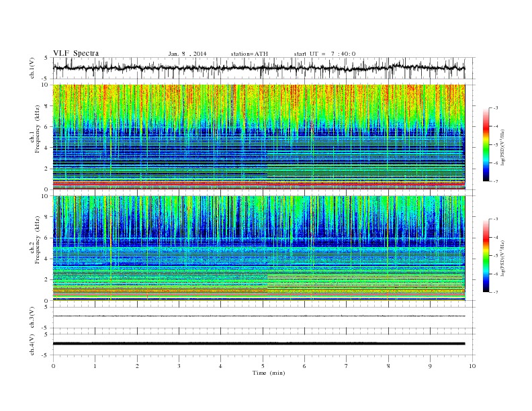Click the "0" tick label on the time axis

53,366
